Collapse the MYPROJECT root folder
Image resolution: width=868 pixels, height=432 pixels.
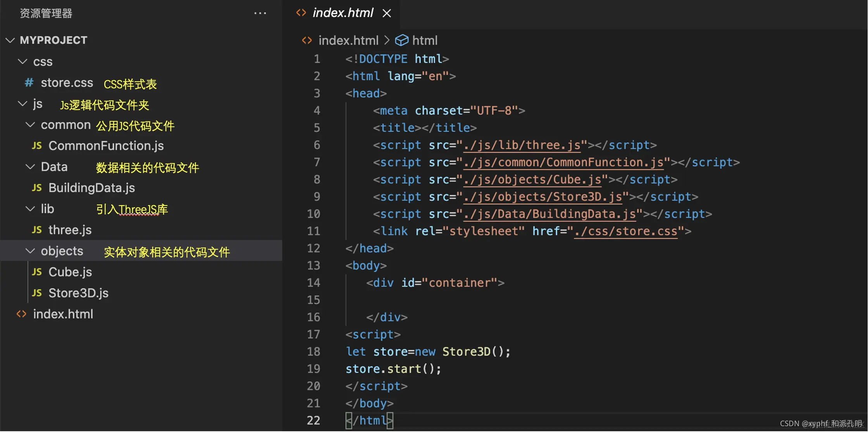(10, 40)
